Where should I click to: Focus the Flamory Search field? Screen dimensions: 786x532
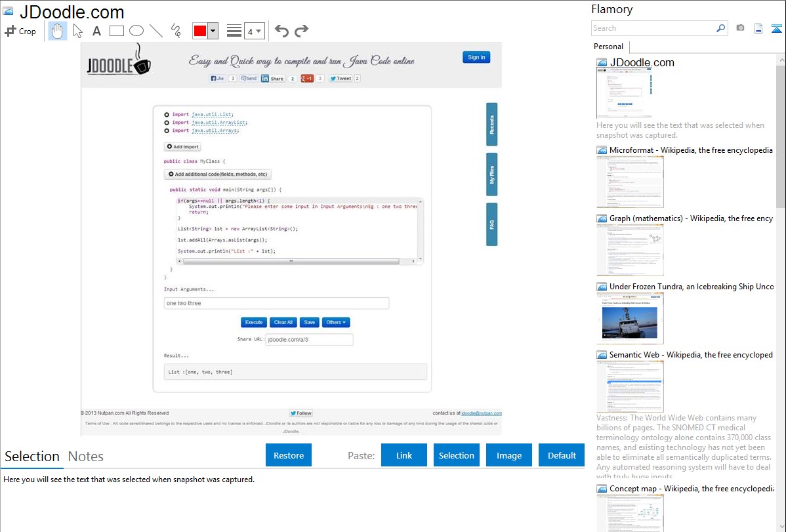pos(653,28)
